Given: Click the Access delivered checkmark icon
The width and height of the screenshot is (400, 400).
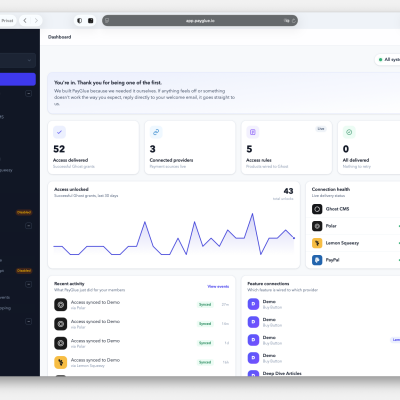Looking at the screenshot, I should point(59,132).
